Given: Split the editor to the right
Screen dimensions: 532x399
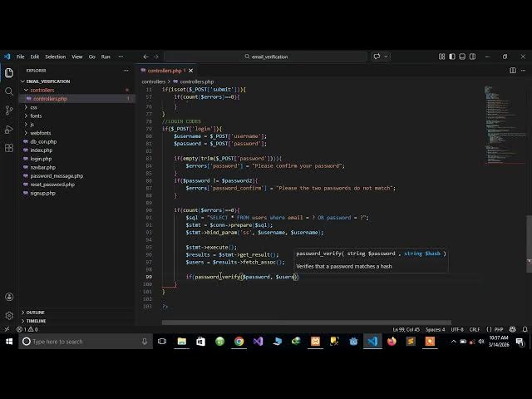Looking at the screenshot, I should 513,70.
